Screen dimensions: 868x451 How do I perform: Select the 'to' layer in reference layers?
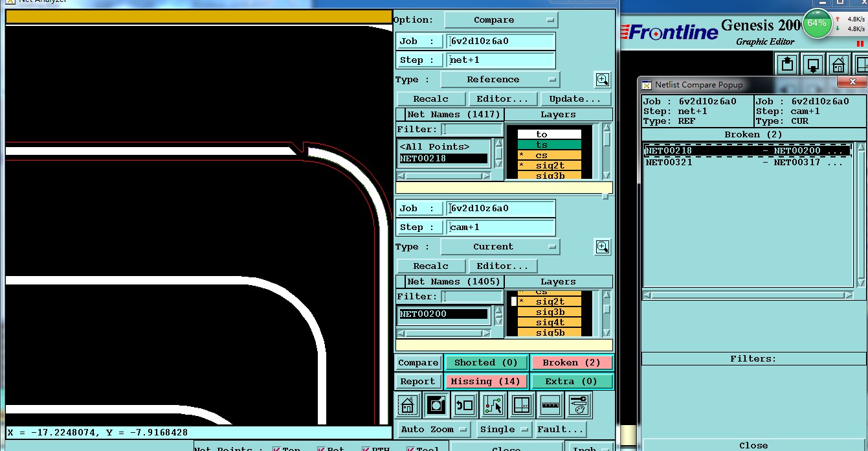(x=550, y=135)
